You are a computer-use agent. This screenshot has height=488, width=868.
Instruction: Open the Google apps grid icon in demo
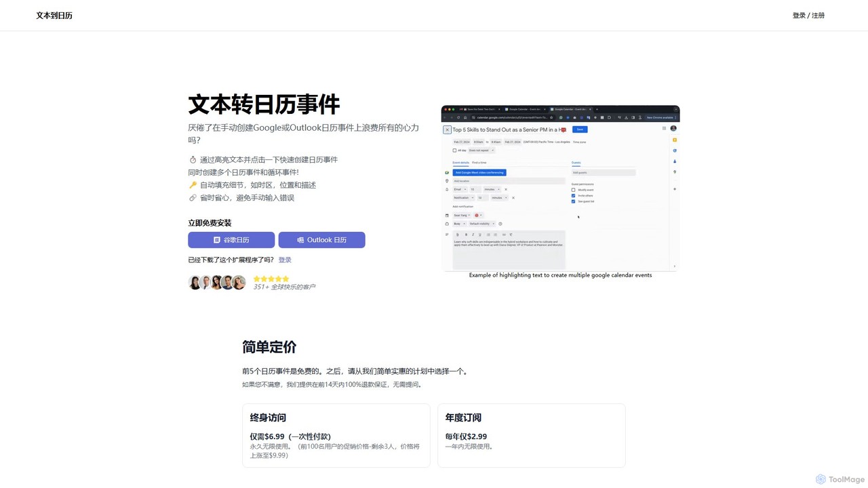[664, 128]
